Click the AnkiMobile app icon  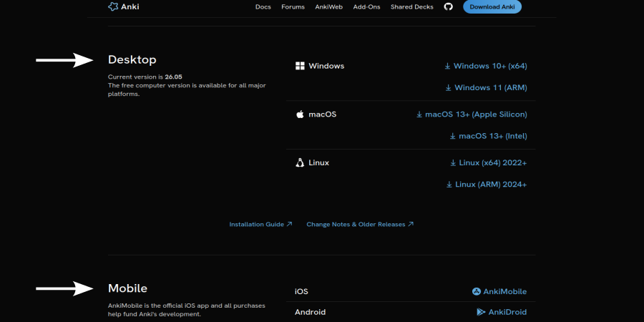click(477, 292)
